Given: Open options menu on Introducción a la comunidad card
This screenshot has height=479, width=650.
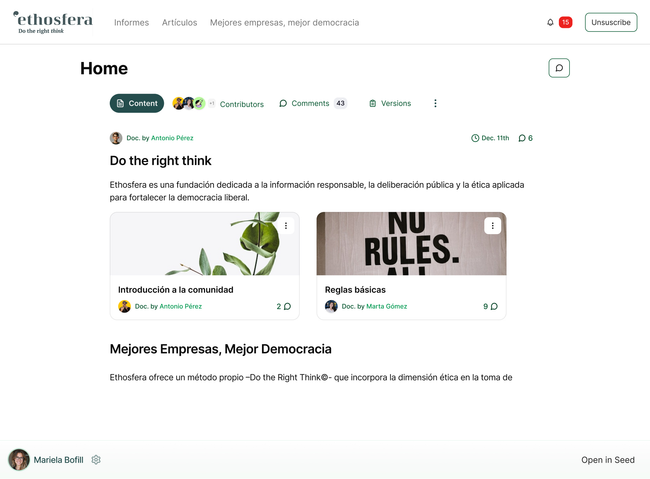Looking at the screenshot, I should tap(286, 226).
